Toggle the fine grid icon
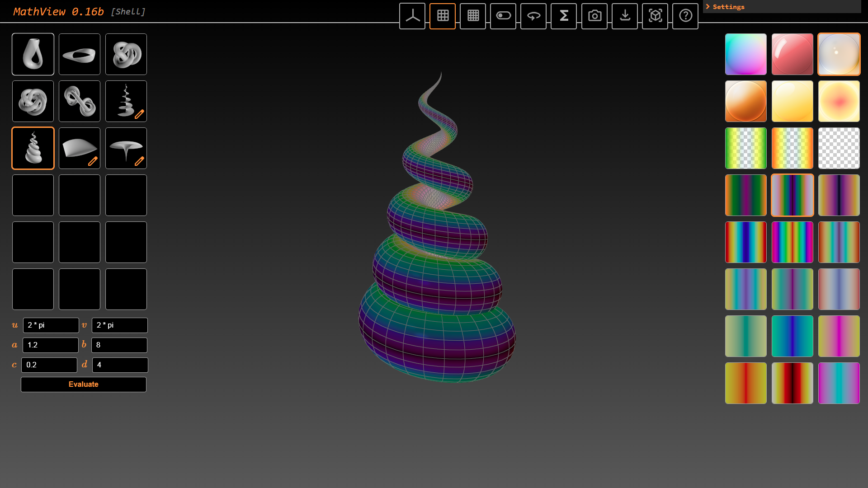Viewport: 868px width, 488px height. click(x=472, y=16)
